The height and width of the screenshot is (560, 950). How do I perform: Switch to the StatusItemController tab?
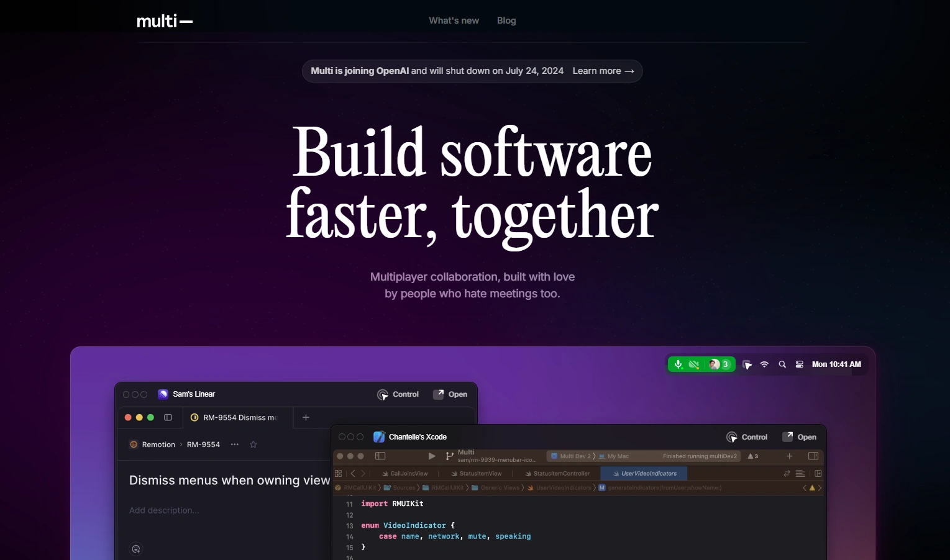click(557, 474)
